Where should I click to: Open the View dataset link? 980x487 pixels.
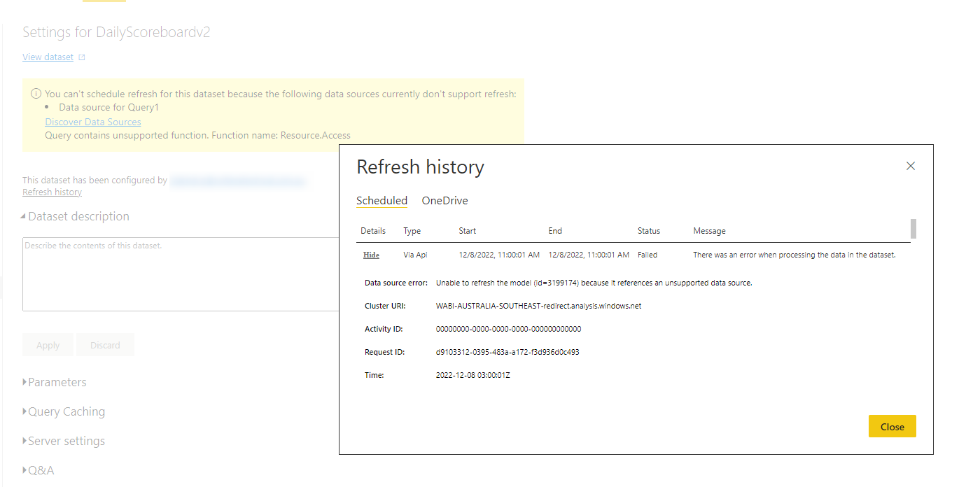pos(48,57)
